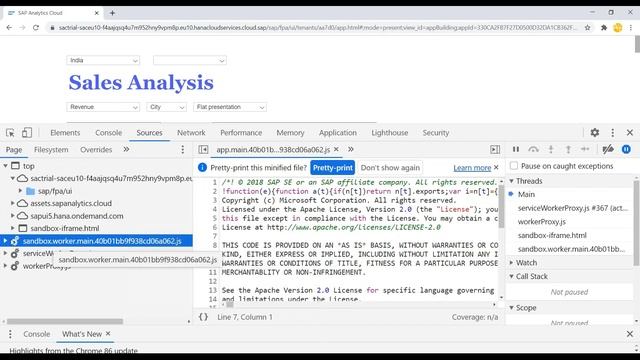This screenshot has height=360, width=640.
Task: Open the Lighthouse tab
Action: [x=389, y=133]
